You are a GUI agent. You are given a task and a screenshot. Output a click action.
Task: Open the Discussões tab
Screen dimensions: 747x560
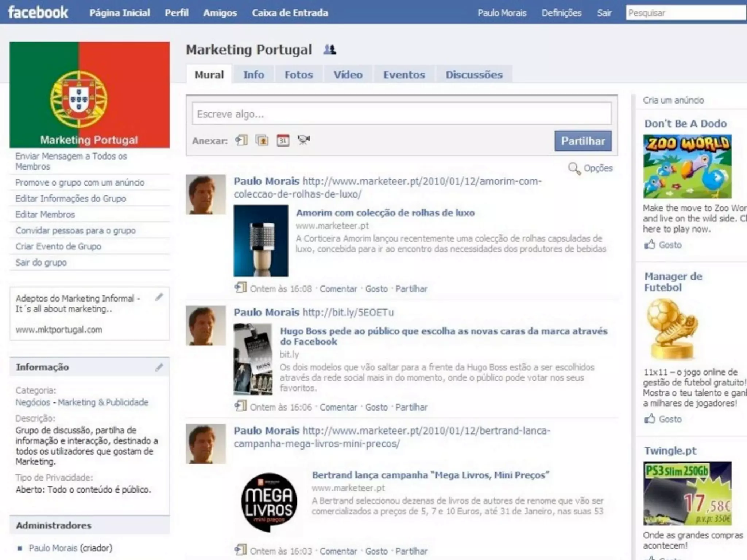[x=474, y=75]
